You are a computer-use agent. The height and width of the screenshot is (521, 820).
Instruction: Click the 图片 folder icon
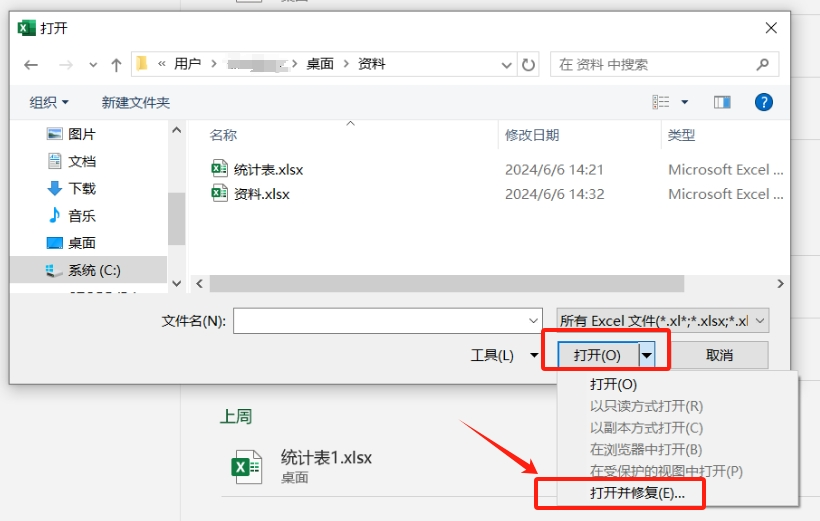coord(54,134)
